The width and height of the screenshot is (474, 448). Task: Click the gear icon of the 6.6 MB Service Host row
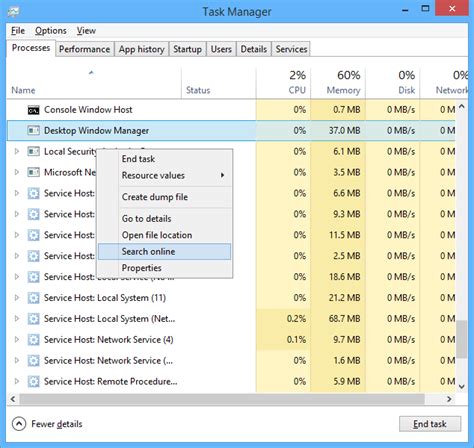click(33, 193)
